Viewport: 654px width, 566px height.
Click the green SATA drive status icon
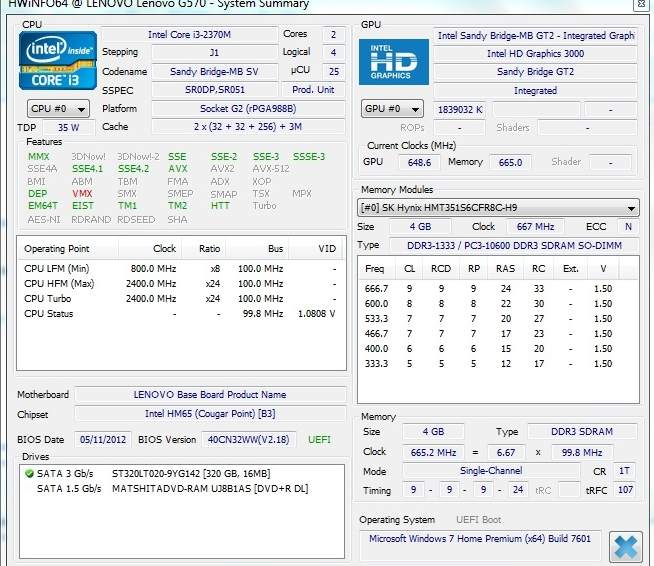[29, 474]
